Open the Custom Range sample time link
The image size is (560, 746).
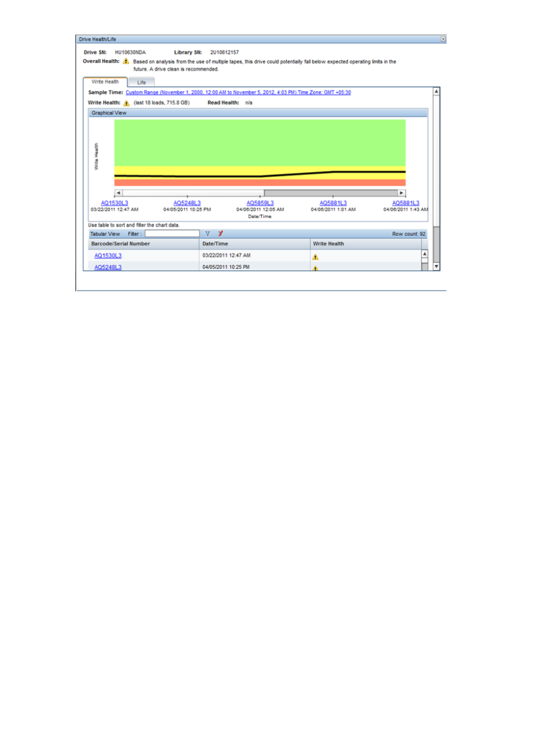pyautogui.click(x=238, y=92)
